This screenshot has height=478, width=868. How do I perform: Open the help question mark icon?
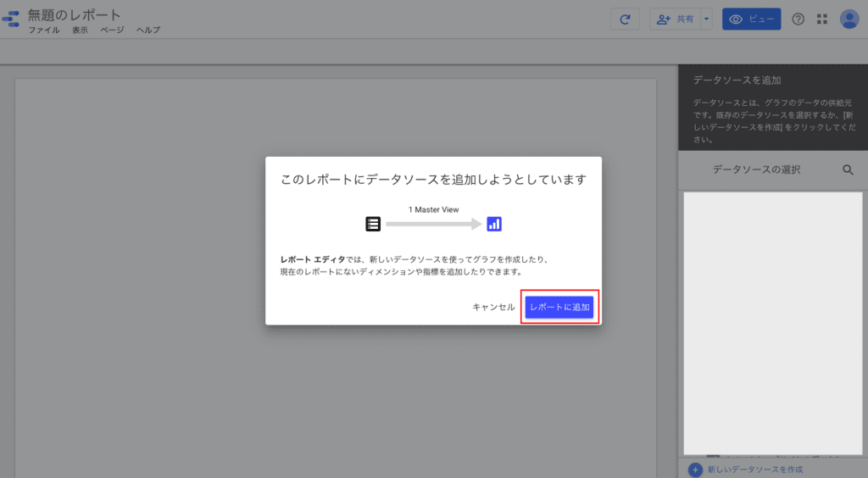pos(798,19)
